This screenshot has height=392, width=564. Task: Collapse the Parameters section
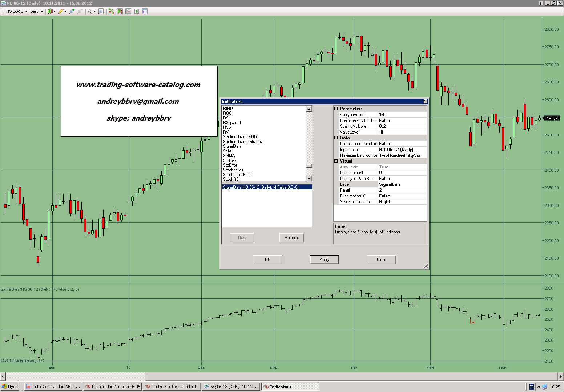[336, 109]
